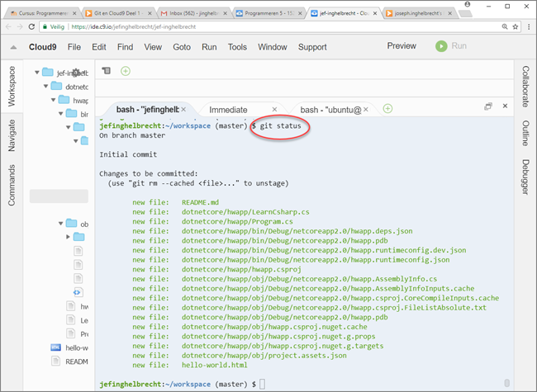
Task: Add a new editor tab with plus icon
Action: point(126,71)
